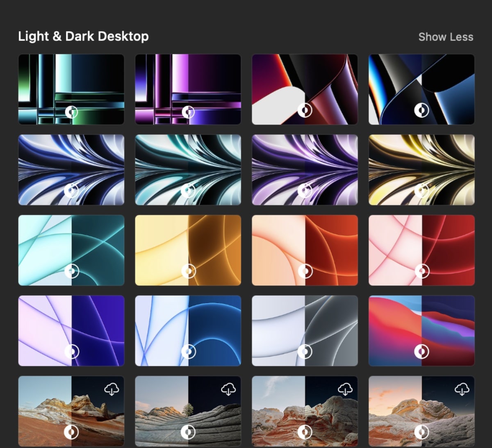Download the lone tree desert wallpaper
Screen dimensions: 492x448
pos(228,389)
